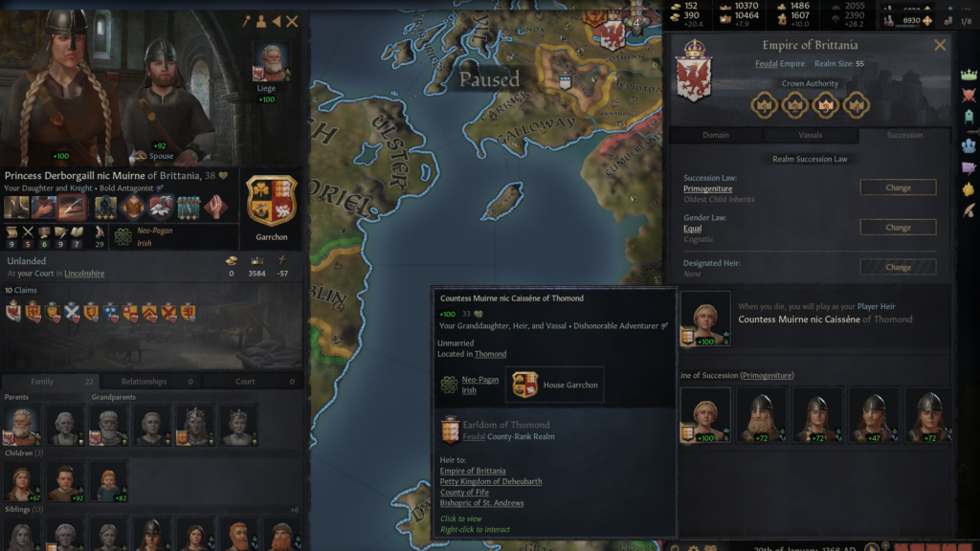Select the fourth Crown Authority level
The image size is (980, 551).
tap(857, 105)
